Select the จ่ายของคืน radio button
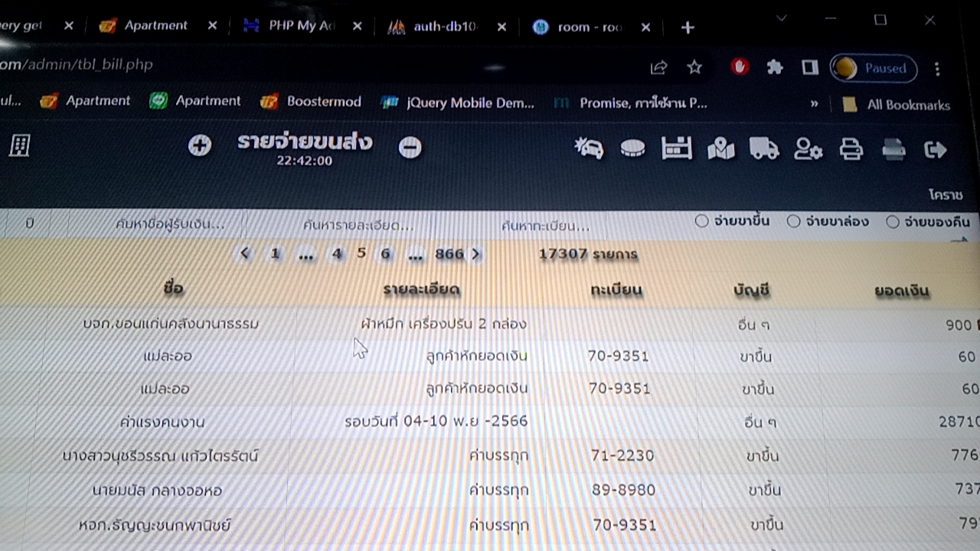Viewport: 980px width, 551px height. coord(893,222)
